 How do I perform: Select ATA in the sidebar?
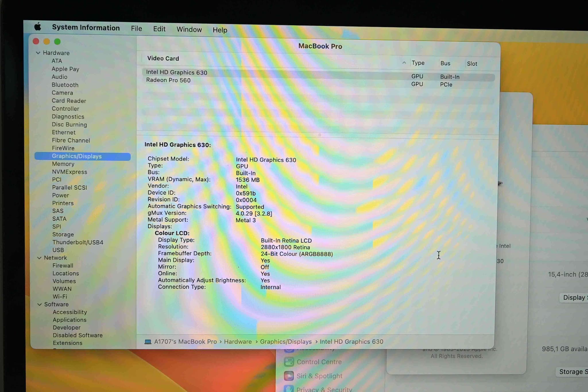click(x=57, y=61)
